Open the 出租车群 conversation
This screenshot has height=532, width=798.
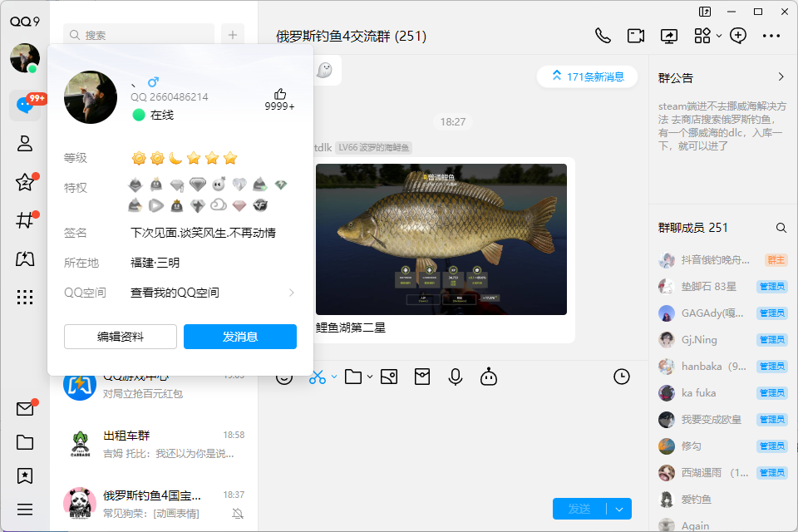[x=154, y=443]
